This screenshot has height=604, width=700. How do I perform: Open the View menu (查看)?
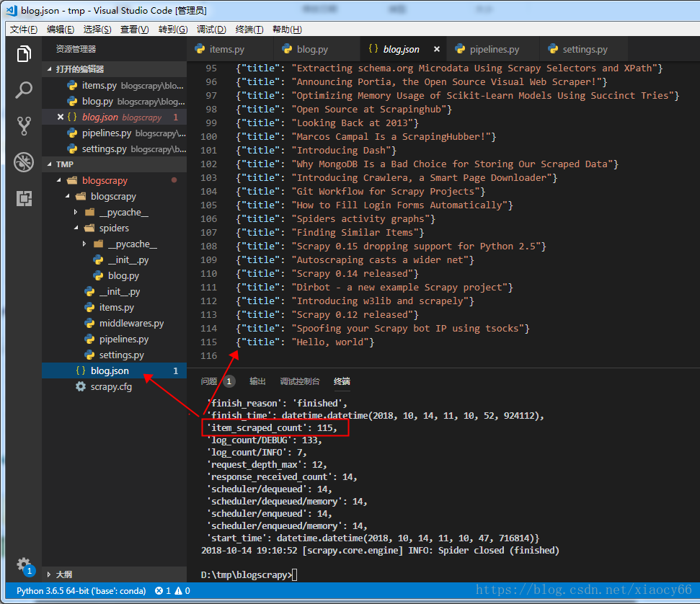(x=134, y=30)
